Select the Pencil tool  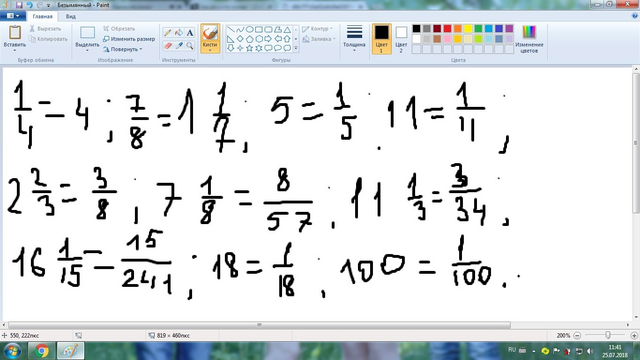[x=167, y=33]
